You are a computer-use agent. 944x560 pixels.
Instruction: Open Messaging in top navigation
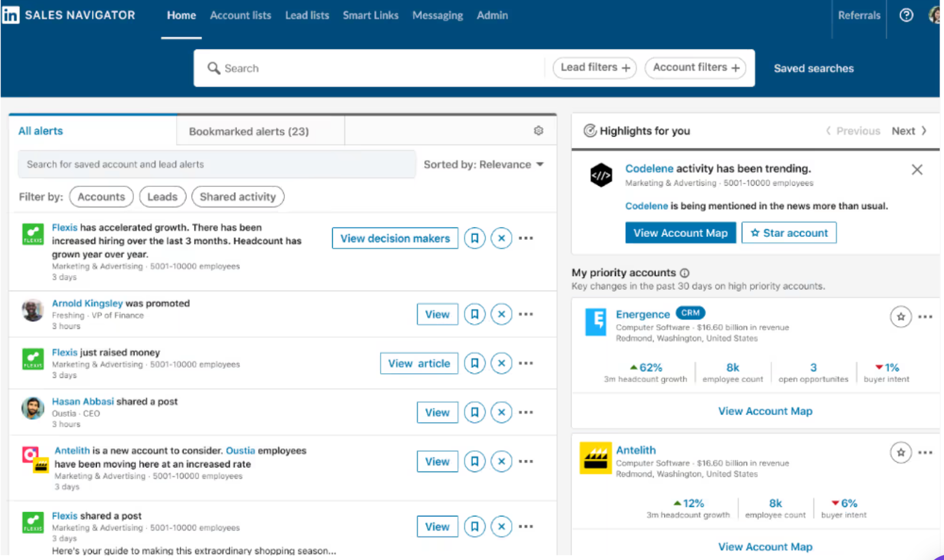(437, 15)
